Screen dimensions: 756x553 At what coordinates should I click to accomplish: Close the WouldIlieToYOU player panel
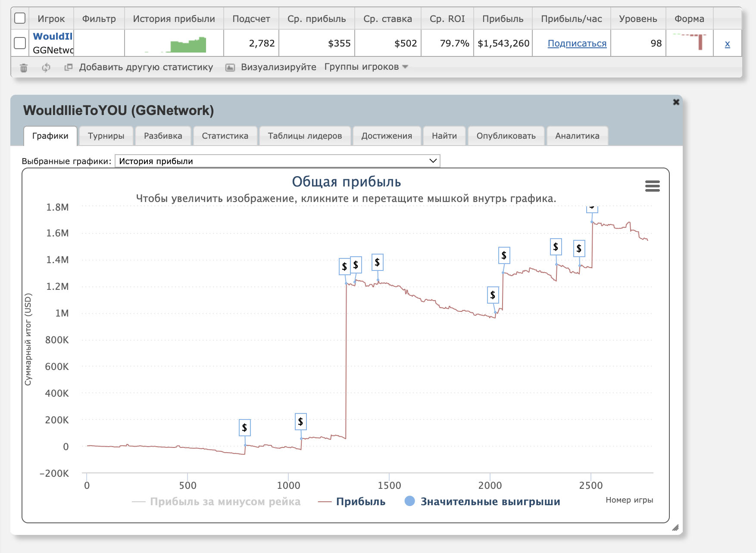point(676,102)
